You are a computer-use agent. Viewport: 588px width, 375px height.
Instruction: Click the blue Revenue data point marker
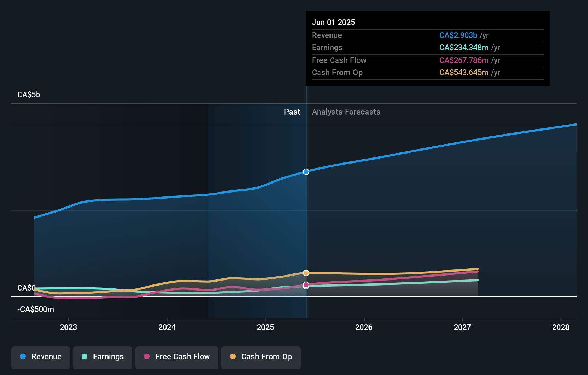pyautogui.click(x=306, y=172)
